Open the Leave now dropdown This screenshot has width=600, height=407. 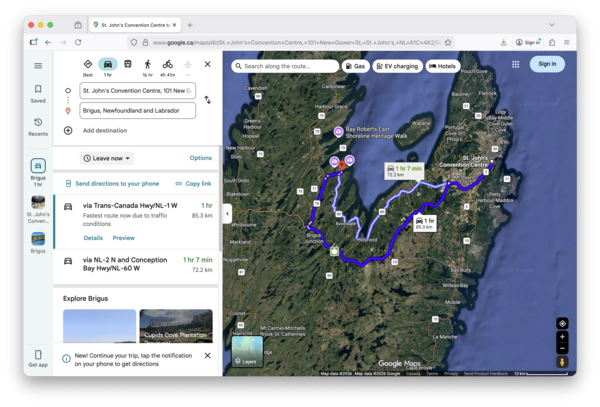pyautogui.click(x=107, y=158)
